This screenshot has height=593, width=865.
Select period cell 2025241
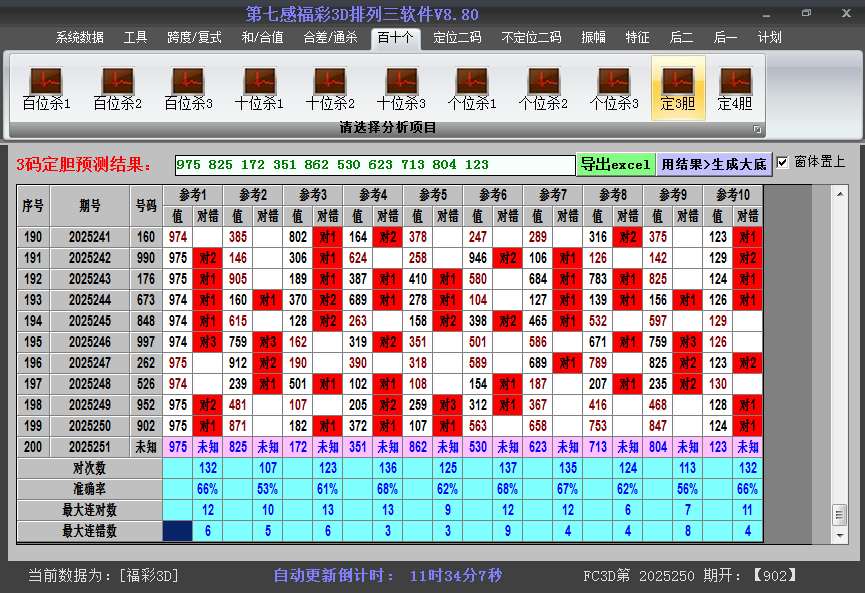point(90,237)
